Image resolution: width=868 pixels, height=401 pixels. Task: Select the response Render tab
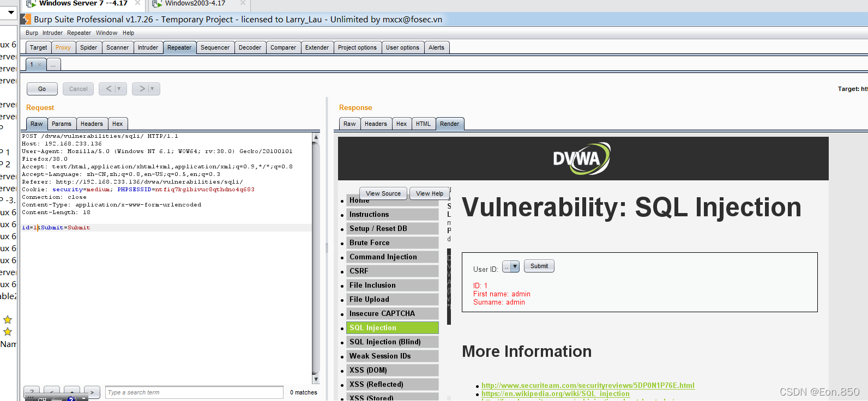[x=450, y=124]
